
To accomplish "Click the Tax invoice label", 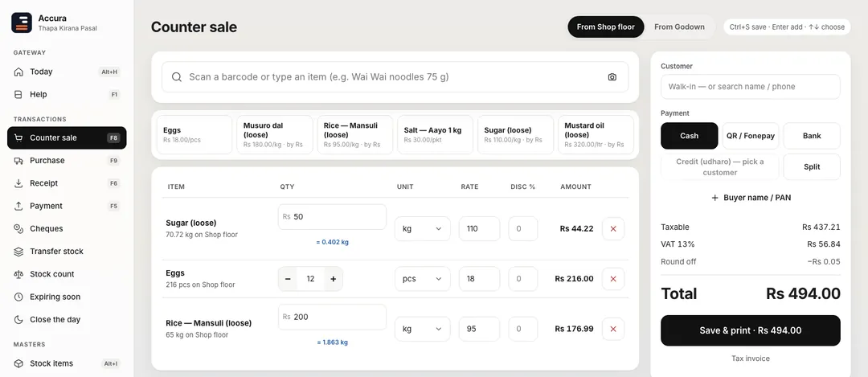I will click(750, 359).
